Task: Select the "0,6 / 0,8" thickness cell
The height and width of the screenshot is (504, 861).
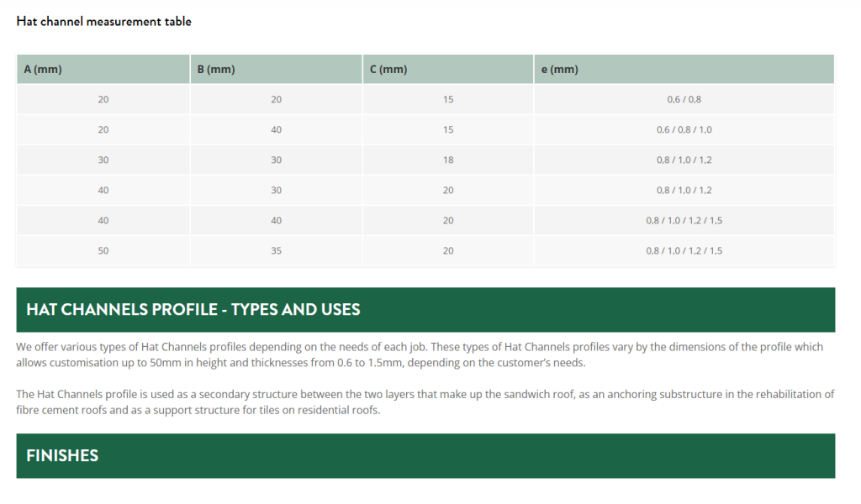Action: click(x=684, y=99)
